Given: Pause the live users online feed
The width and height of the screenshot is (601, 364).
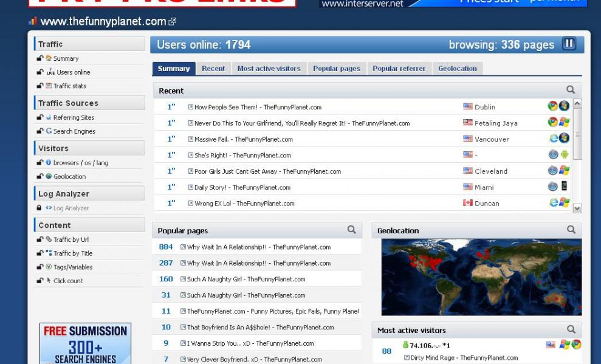Looking at the screenshot, I should click(x=569, y=44).
